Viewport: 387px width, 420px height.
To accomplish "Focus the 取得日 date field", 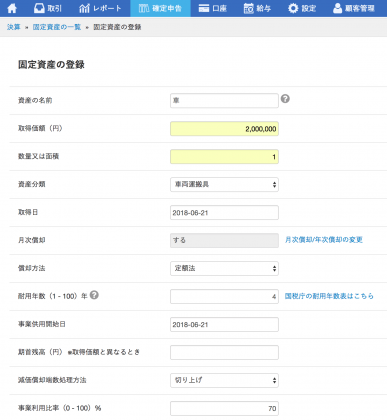I will [x=224, y=213].
